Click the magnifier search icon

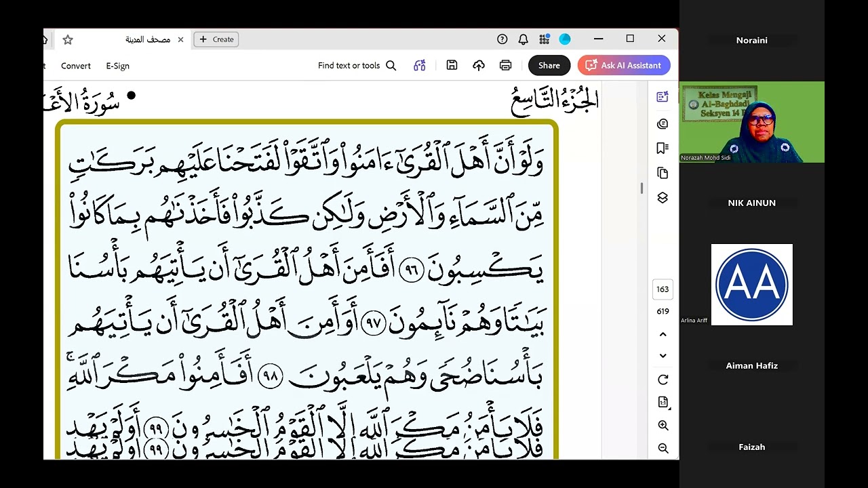tap(391, 66)
